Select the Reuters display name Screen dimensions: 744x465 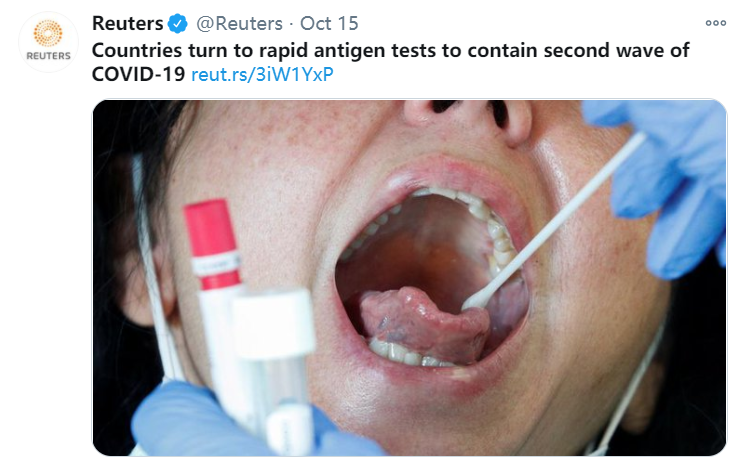pyautogui.click(x=128, y=23)
